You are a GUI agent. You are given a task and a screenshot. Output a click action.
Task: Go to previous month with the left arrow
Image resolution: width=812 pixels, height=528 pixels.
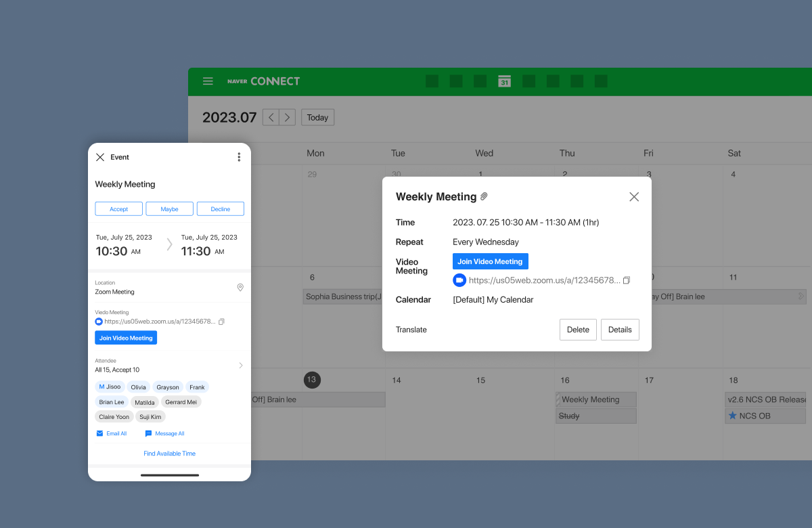pos(271,116)
